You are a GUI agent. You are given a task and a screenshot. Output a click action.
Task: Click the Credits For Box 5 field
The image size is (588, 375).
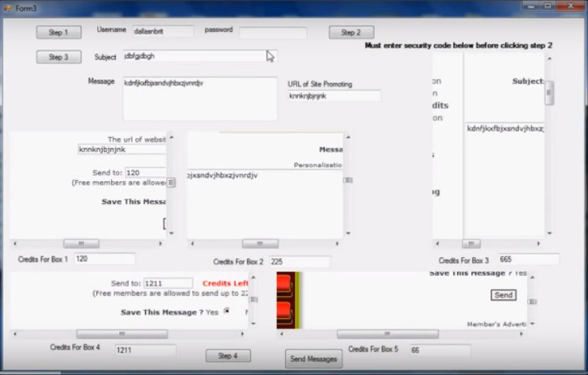click(x=439, y=351)
